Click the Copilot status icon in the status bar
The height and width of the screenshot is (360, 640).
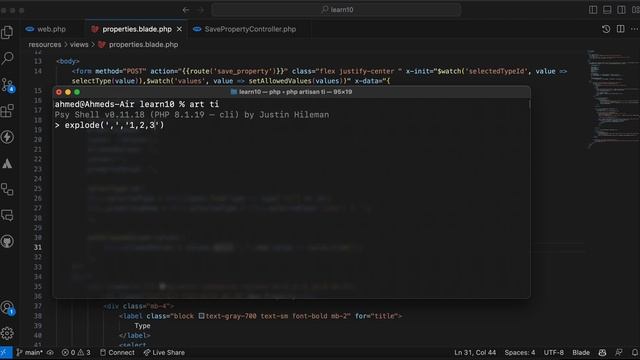[x=602, y=353]
